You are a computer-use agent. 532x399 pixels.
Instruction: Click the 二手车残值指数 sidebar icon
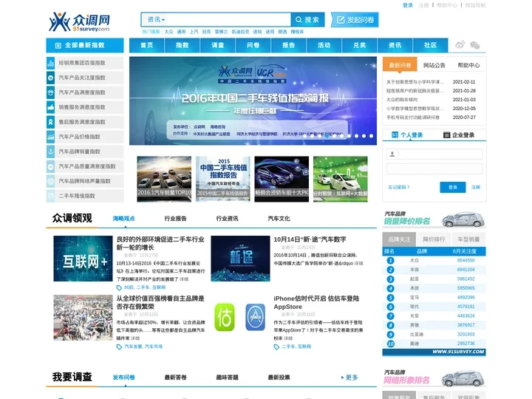coord(50,196)
